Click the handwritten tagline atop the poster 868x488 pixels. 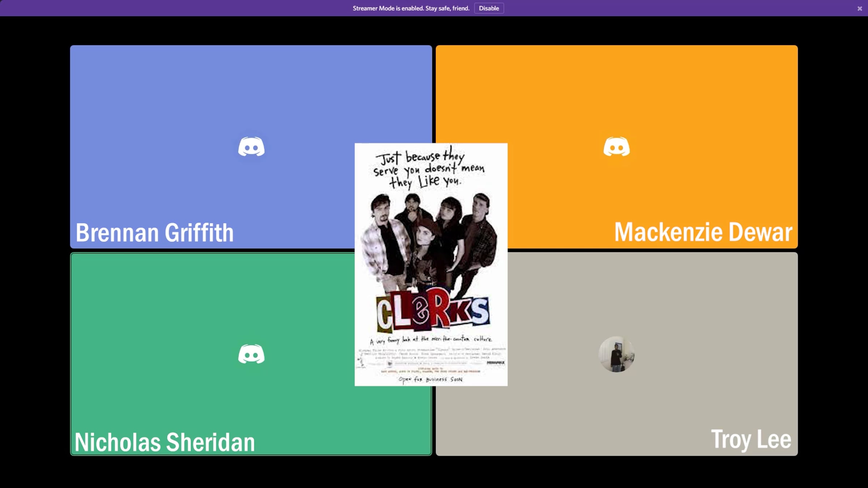tap(429, 168)
